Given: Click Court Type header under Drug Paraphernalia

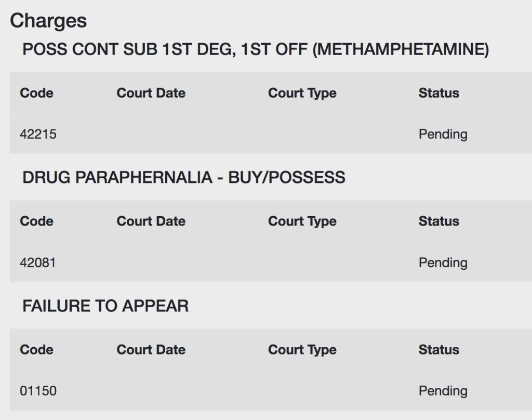Looking at the screenshot, I should pyautogui.click(x=302, y=221).
